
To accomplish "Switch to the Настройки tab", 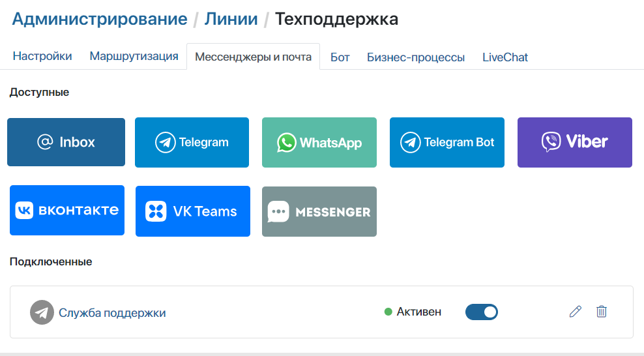I will point(42,56).
